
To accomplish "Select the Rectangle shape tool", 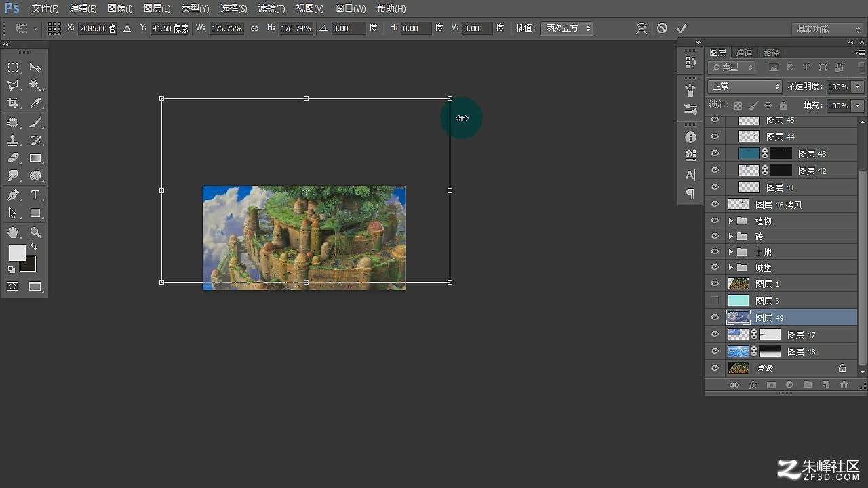I will click(x=35, y=213).
